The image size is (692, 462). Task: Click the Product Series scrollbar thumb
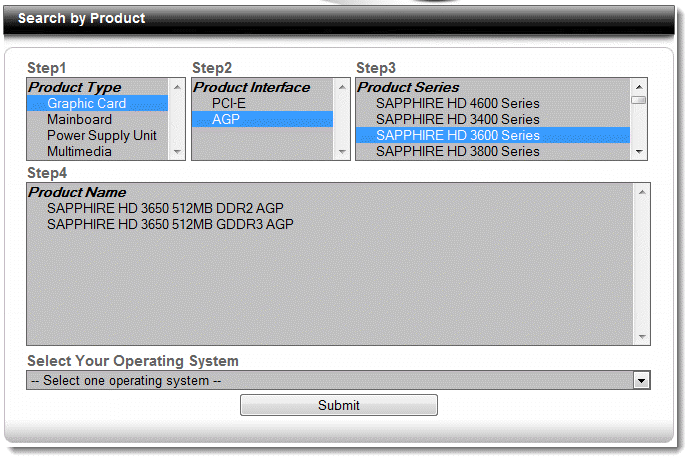tap(639, 100)
